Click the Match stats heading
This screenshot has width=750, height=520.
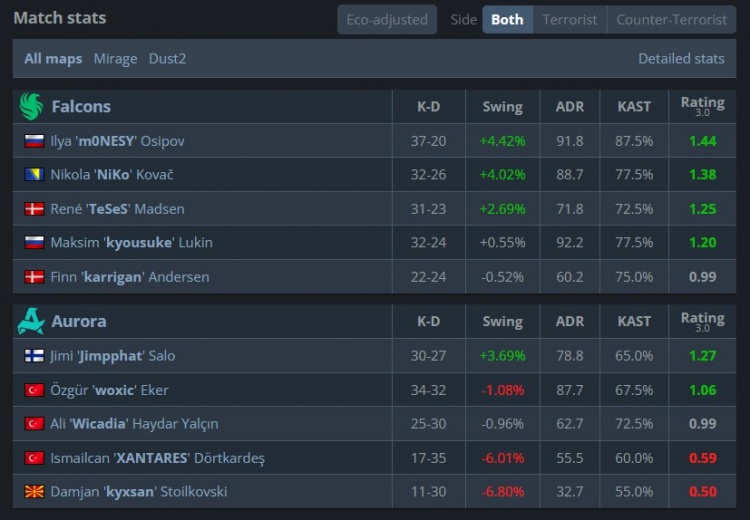pos(60,18)
